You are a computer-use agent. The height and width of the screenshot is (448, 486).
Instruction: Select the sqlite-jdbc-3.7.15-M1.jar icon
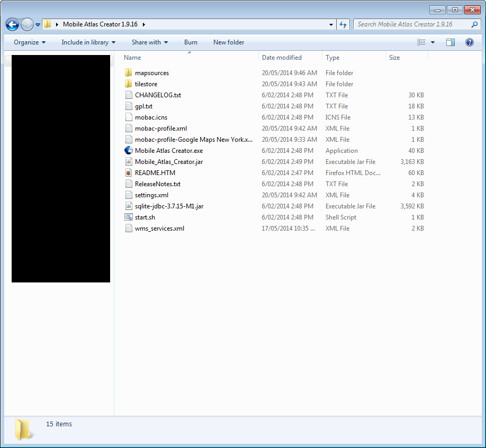(129, 206)
